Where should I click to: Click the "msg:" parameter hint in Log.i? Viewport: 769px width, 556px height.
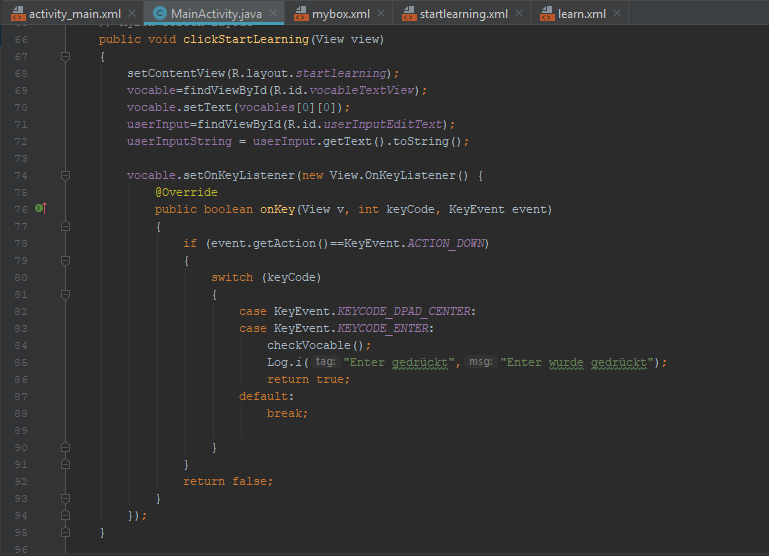[x=481, y=362]
